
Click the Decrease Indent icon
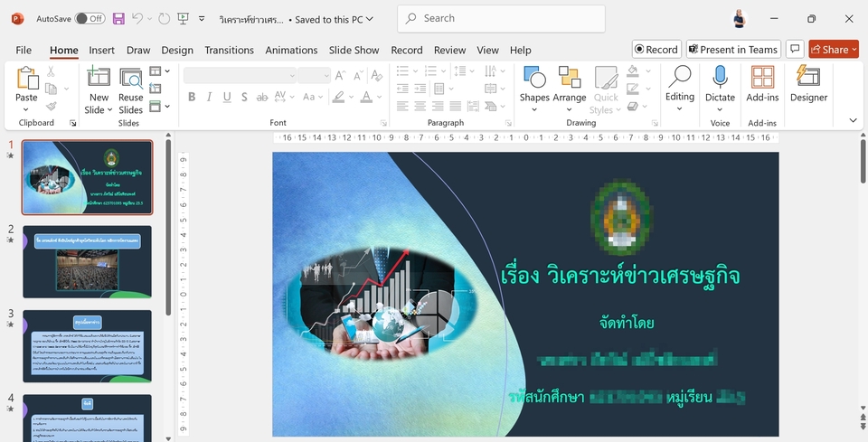coord(402,89)
